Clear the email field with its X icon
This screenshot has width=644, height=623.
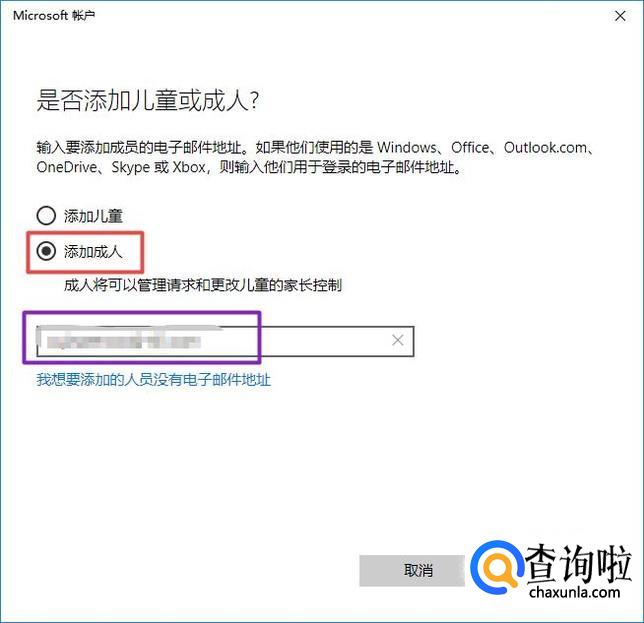click(397, 340)
